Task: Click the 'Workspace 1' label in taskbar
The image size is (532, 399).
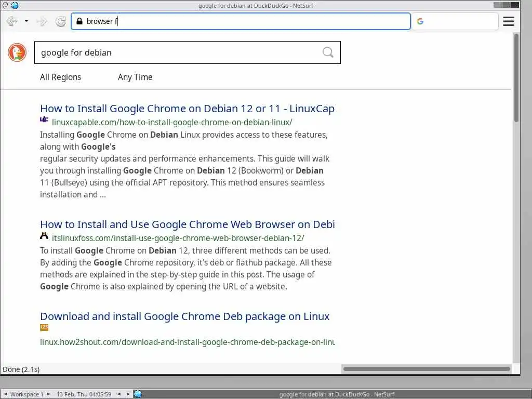Action: pyautogui.click(x=27, y=394)
